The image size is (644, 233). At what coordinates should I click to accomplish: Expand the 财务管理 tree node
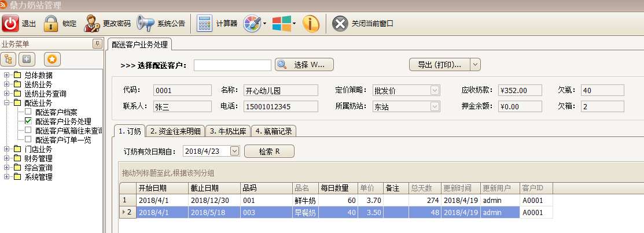point(6,158)
